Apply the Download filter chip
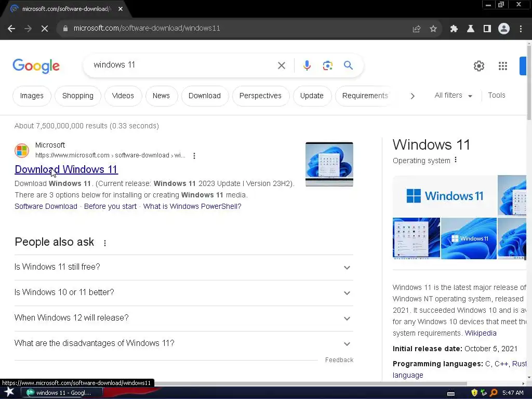 tap(205, 96)
